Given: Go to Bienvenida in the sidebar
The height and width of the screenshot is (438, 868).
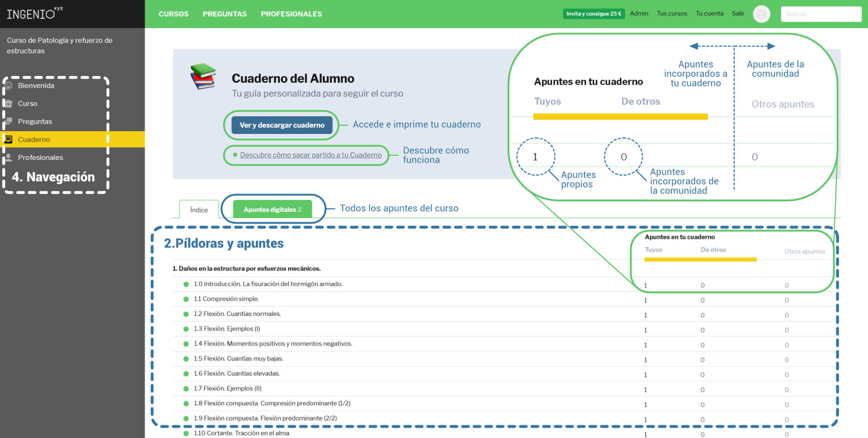Looking at the screenshot, I should [x=36, y=86].
